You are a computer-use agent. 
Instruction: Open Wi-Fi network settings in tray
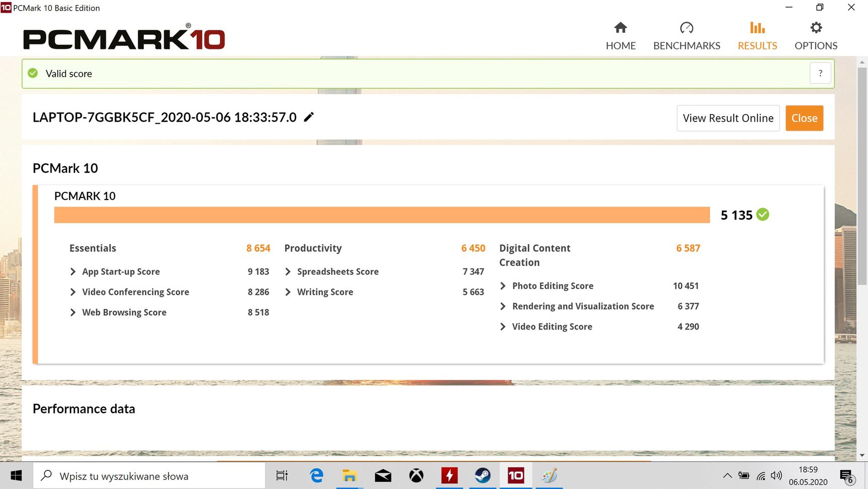click(761, 475)
